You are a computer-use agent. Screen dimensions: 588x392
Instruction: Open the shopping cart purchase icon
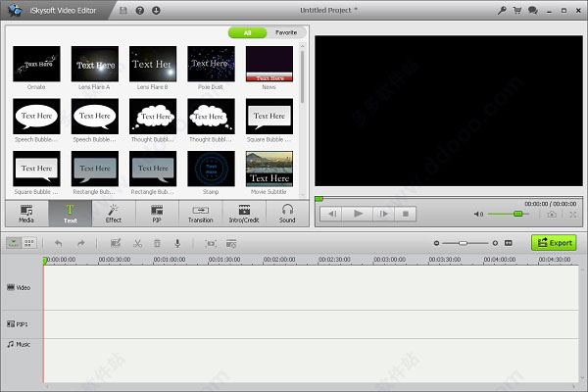pyautogui.click(x=517, y=11)
